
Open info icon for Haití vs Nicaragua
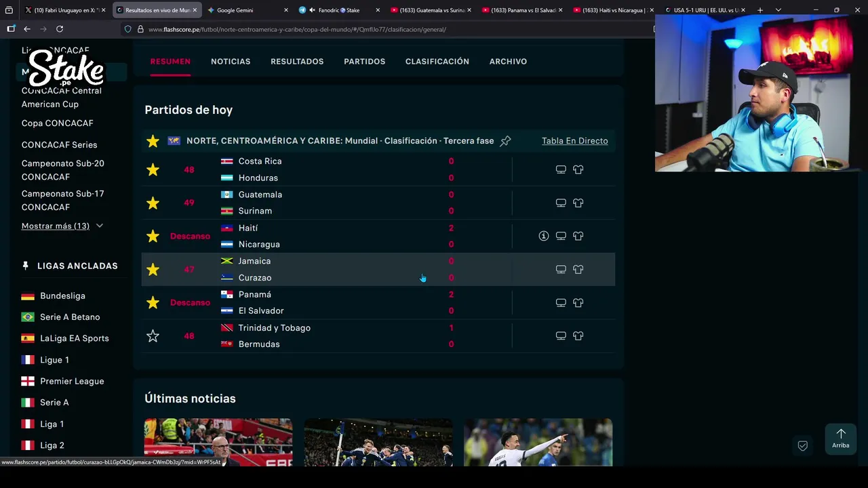tap(543, 236)
